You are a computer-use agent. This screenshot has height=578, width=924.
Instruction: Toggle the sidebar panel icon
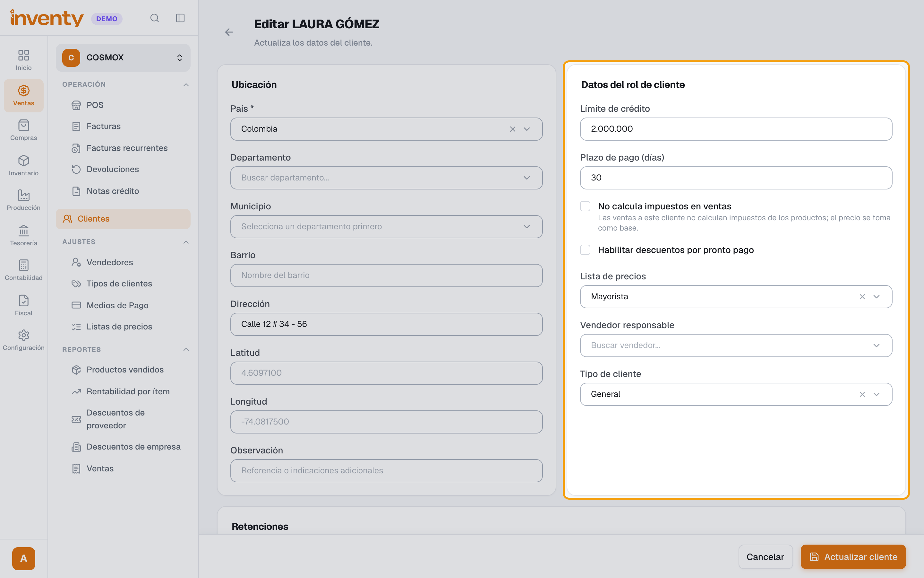pyautogui.click(x=180, y=18)
